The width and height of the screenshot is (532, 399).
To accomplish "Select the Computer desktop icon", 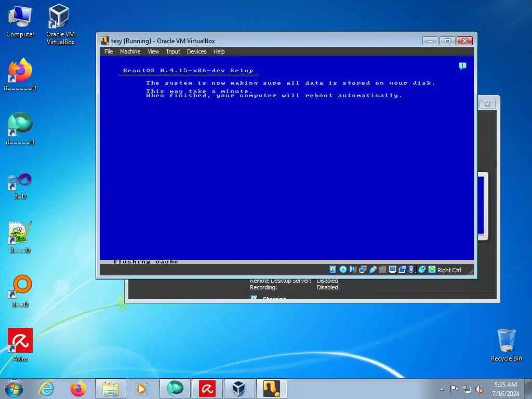I will click(x=20, y=21).
